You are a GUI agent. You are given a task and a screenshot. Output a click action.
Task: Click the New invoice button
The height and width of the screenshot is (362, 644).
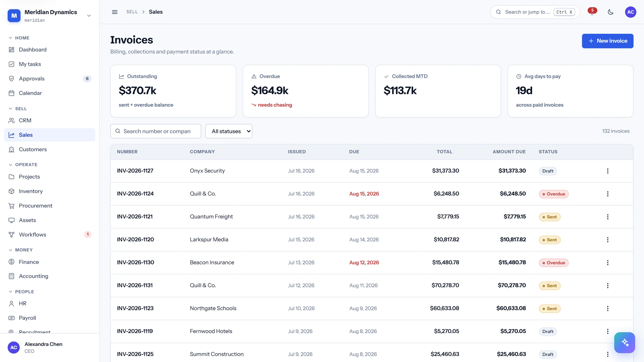[x=608, y=41]
